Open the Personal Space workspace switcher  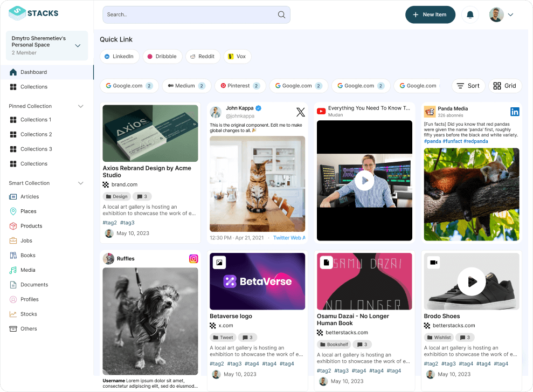click(x=46, y=45)
